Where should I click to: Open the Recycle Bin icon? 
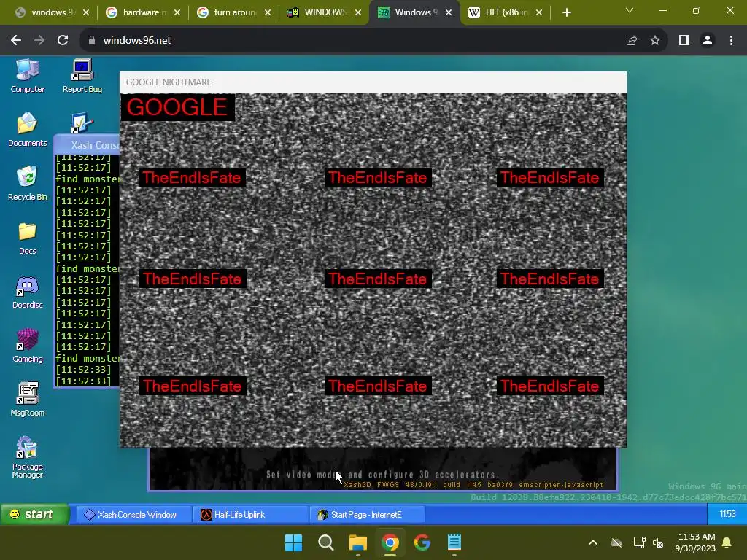pos(27,184)
